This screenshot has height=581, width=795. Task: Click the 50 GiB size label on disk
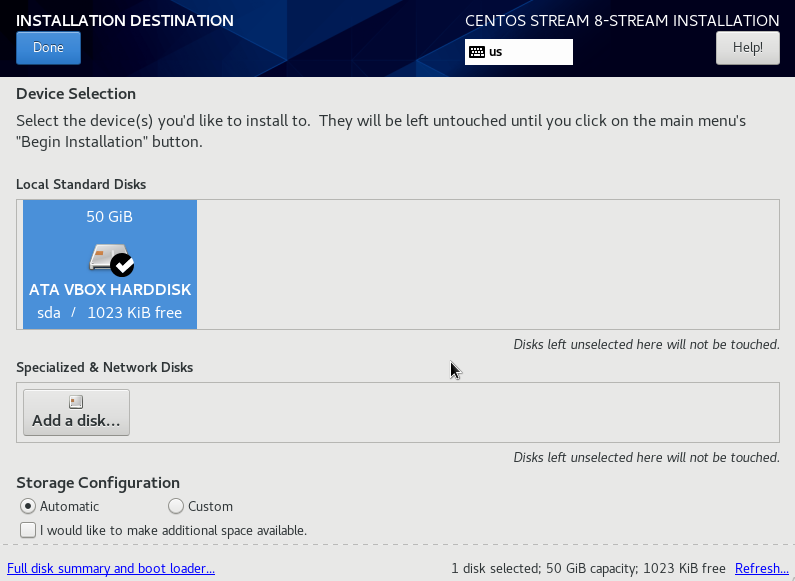[x=110, y=216]
